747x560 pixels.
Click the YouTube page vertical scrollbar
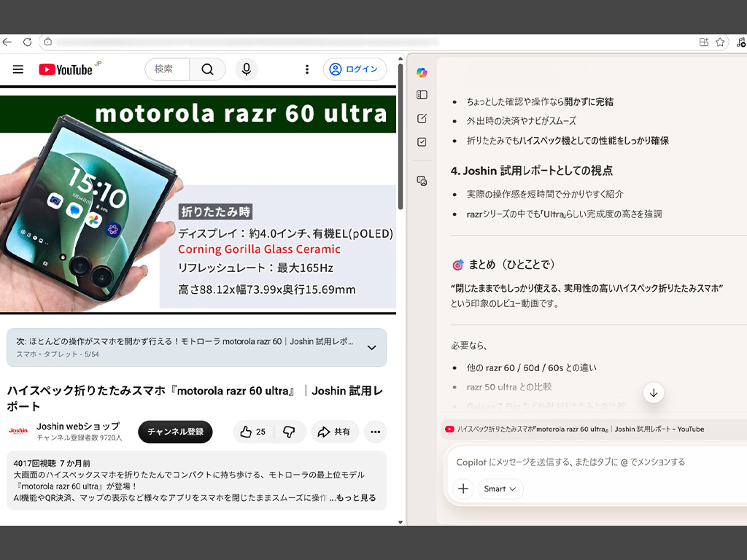pyautogui.click(x=400, y=136)
